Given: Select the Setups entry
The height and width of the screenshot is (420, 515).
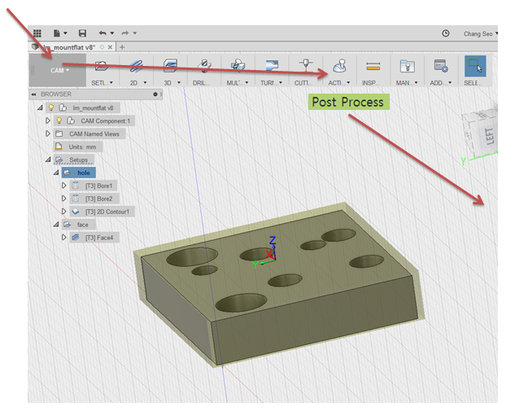Looking at the screenshot, I should coord(78,160).
